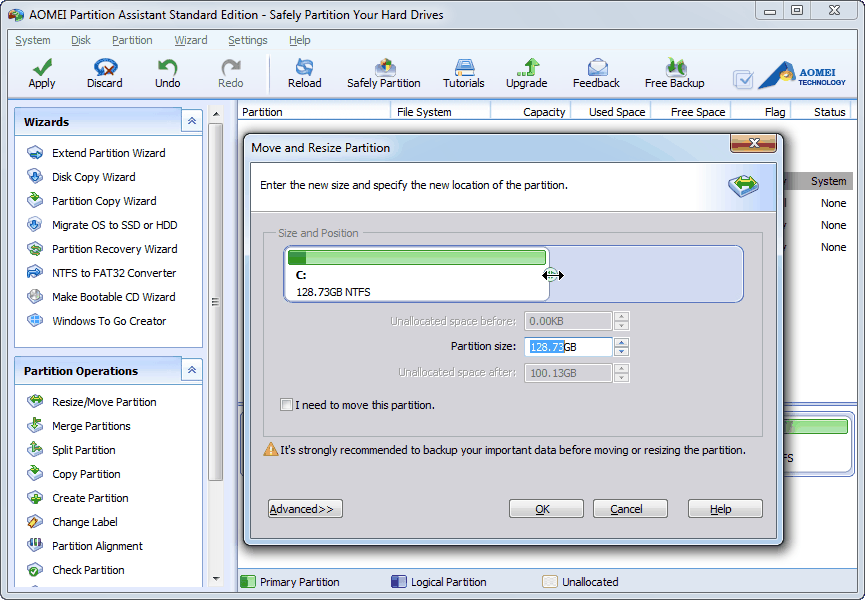Open the Partition menu
Image resolution: width=865 pixels, height=600 pixels.
click(x=132, y=40)
